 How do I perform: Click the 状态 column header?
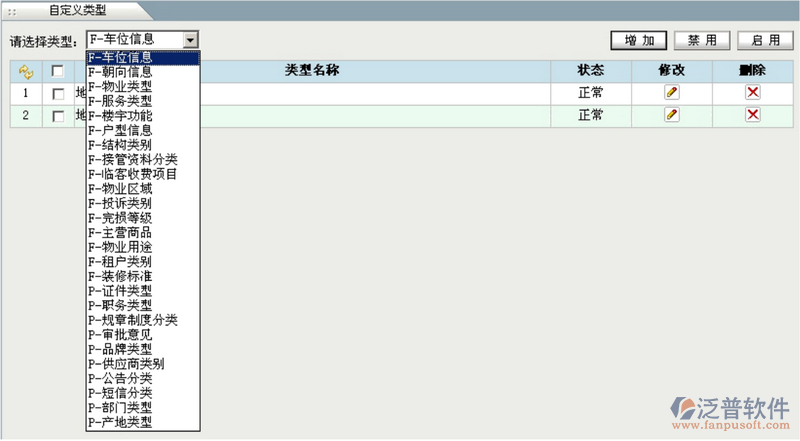click(x=591, y=70)
